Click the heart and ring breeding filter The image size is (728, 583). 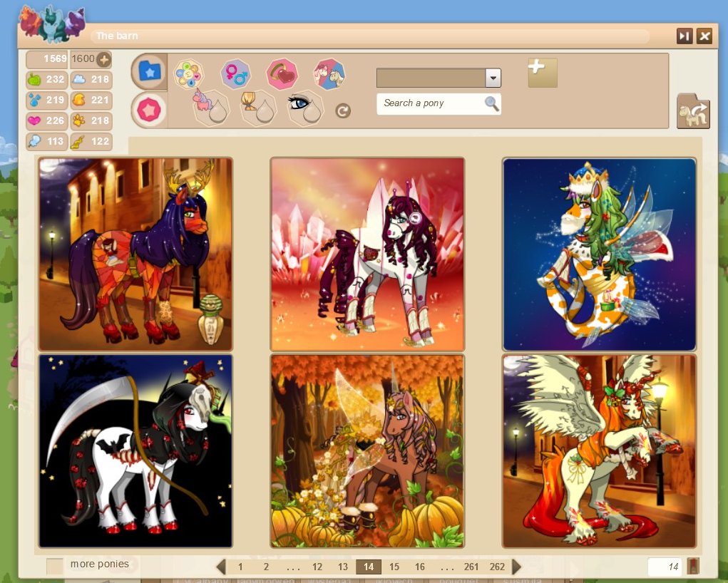click(282, 74)
